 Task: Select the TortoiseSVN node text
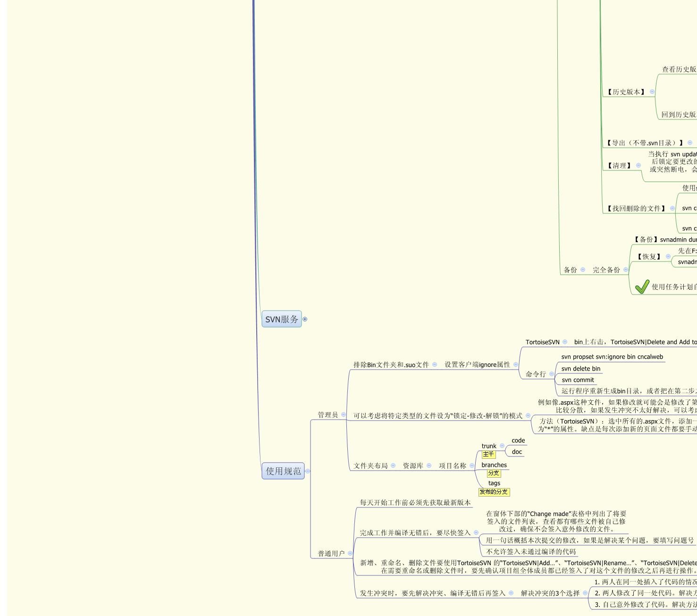pos(543,342)
